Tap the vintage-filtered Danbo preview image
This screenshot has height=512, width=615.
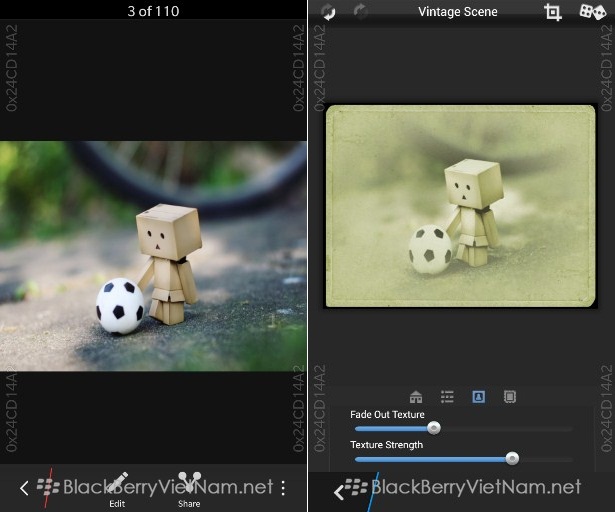tap(460, 206)
